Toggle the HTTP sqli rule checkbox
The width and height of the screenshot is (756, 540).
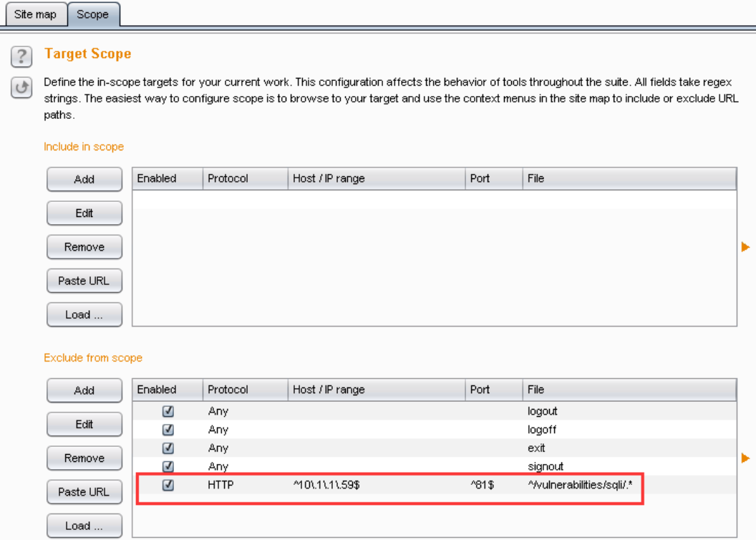[168, 485]
